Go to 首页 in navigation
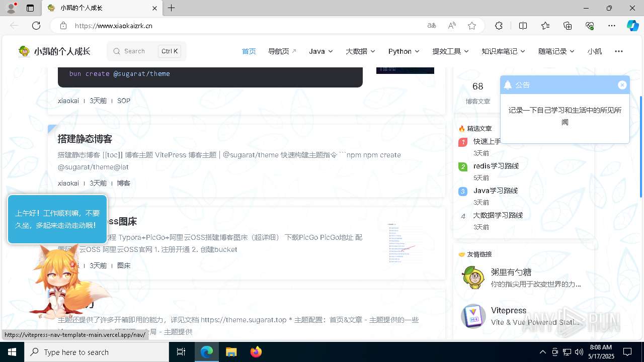Screen dimensions: 644x362 (249, 51)
